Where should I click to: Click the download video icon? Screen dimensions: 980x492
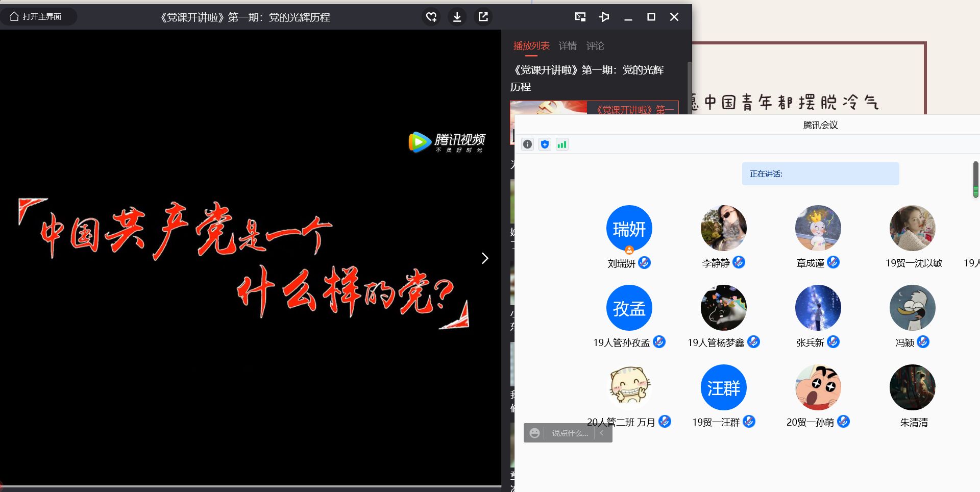tap(457, 17)
